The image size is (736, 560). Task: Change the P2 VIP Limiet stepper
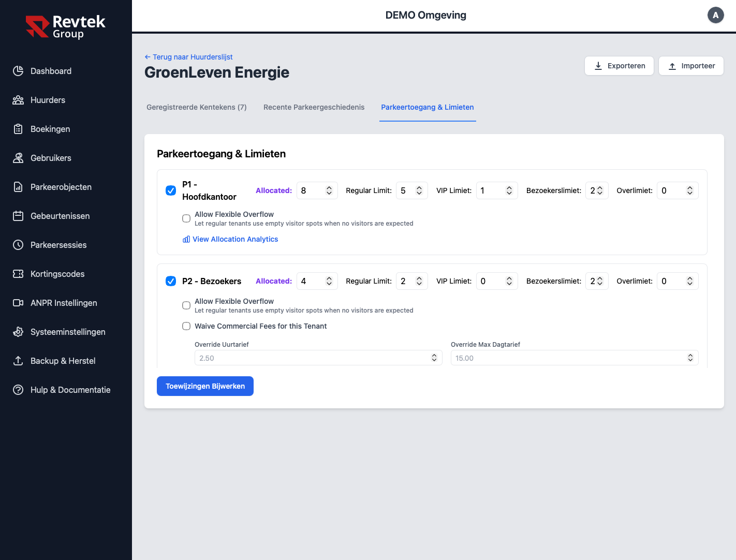coord(509,281)
